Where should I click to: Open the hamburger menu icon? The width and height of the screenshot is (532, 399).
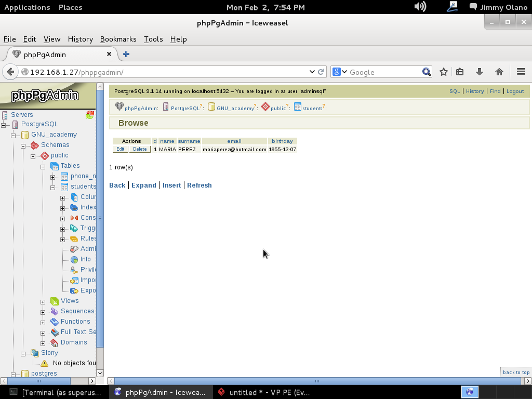coord(521,72)
